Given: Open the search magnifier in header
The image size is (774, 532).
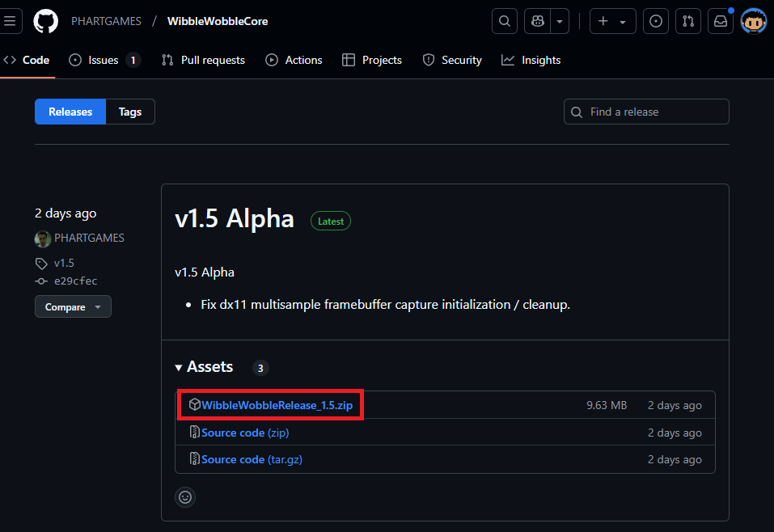Looking at the screenshot, I should pyautogui.click(x=505, y=21).
